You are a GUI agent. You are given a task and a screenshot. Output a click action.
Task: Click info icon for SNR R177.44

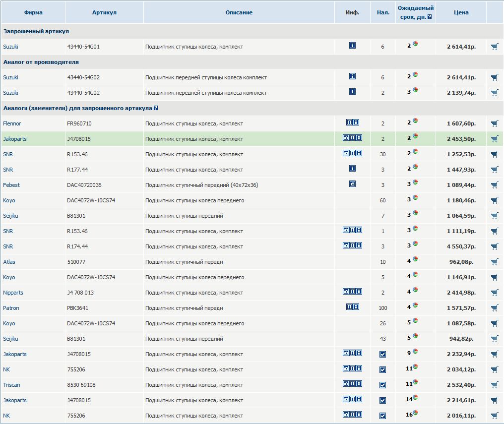[x=352, y=169]
